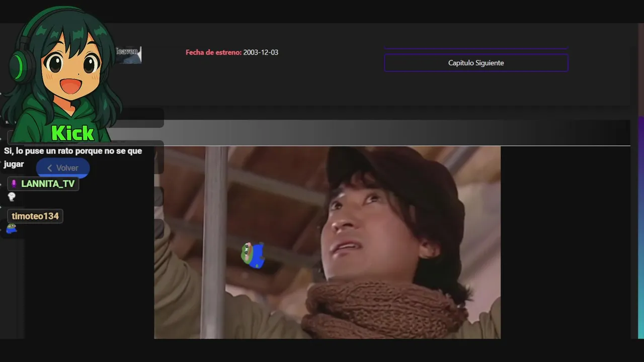This screenshot has width=644, height=362.
Task: Click the microphone badge next to LANNITA_TV
Action: (x=14, y=184)
